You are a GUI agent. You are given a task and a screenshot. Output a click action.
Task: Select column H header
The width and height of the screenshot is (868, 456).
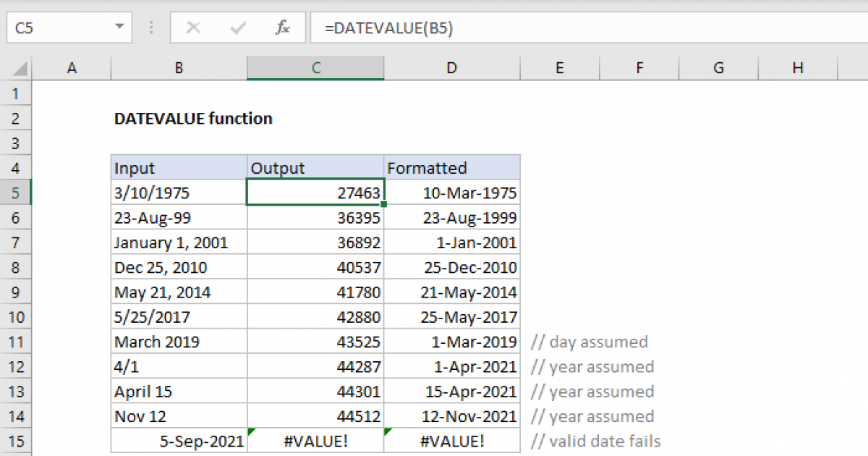tap(798, 68)
